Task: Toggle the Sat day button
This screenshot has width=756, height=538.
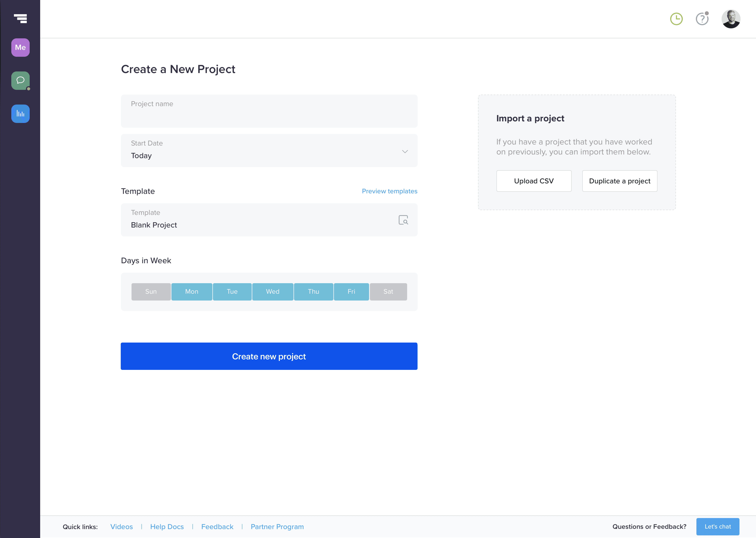Action: [388, 292]
